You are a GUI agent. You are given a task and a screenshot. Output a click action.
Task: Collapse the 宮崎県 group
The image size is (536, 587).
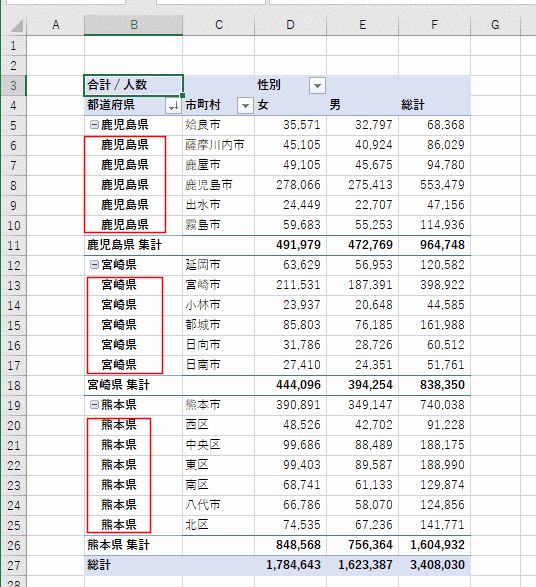(94, 265)
